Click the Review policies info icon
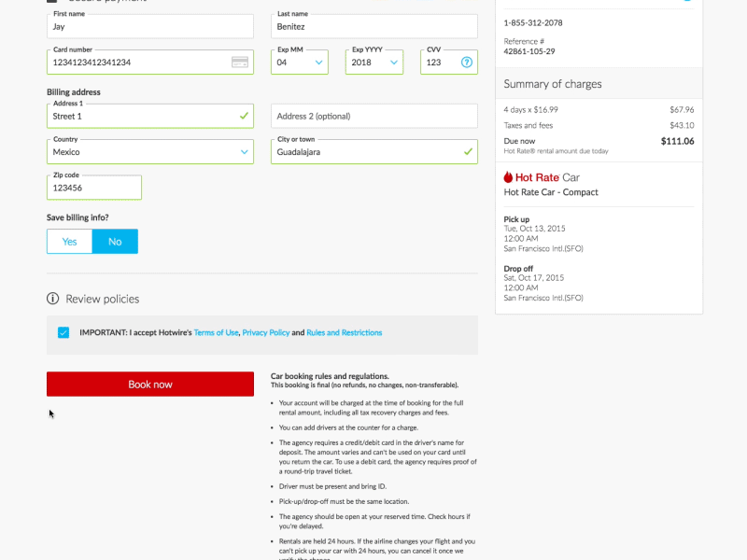Viewport: 747px width, 560px height. point(53,299)
